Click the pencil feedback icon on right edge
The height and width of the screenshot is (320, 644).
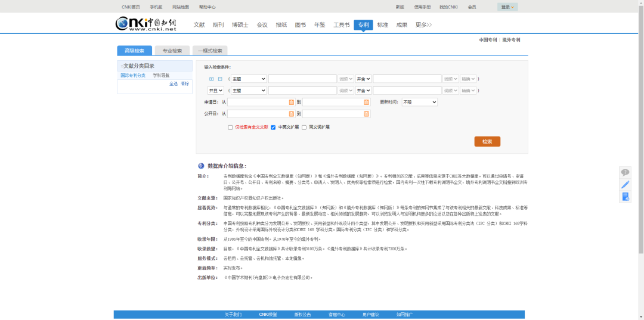[x=625, y=185]
